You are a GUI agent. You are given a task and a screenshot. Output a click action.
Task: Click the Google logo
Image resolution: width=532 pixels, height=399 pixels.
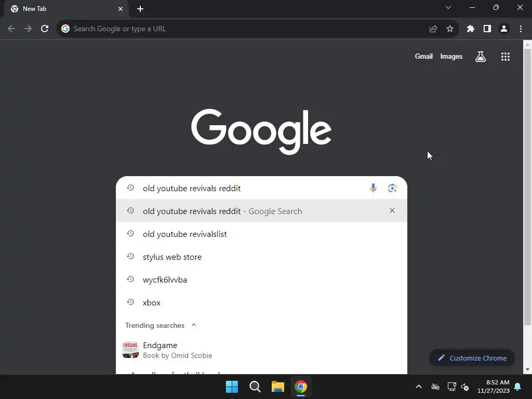pos(261,131)
